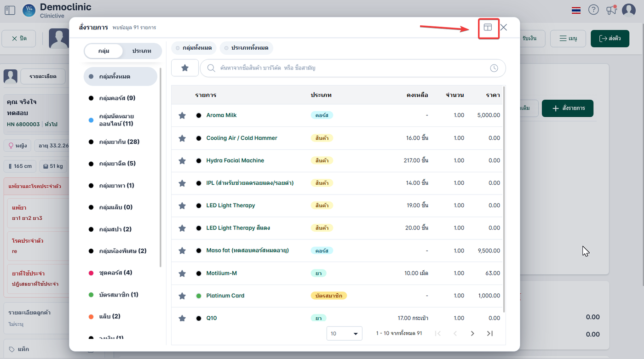Select กลุ่มทั้งหมด in the group list
This screenshot has width=644, height=359.
121,76
